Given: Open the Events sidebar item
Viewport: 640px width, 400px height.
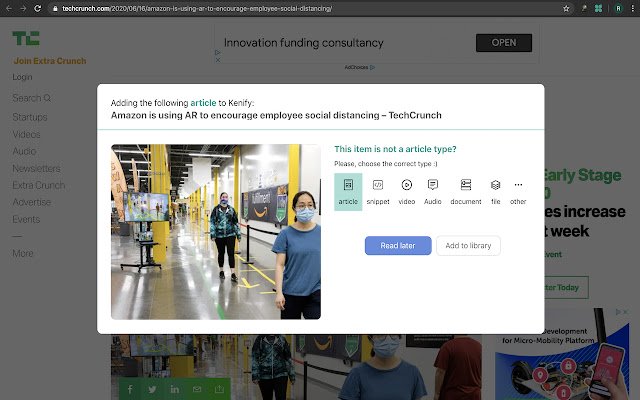Looking at the screenshot, I should [26, 219].
